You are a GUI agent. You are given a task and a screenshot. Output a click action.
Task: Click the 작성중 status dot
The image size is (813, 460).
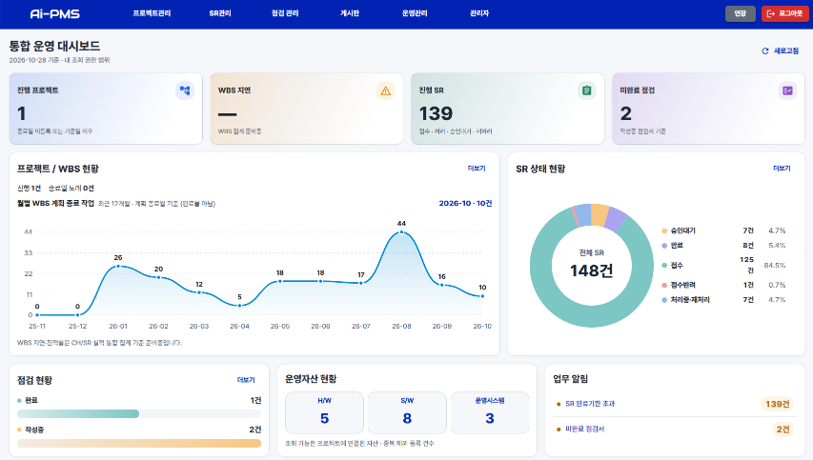tap(19, 430)
